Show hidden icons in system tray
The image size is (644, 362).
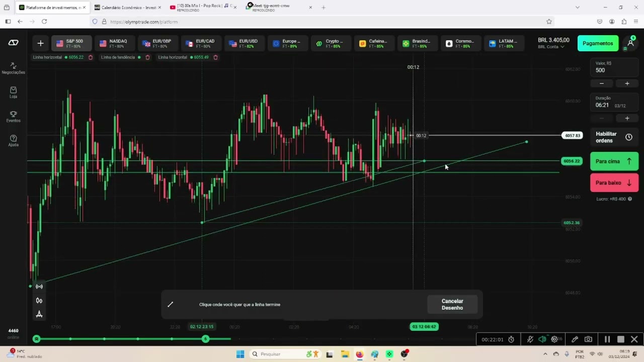coord(545,354)
